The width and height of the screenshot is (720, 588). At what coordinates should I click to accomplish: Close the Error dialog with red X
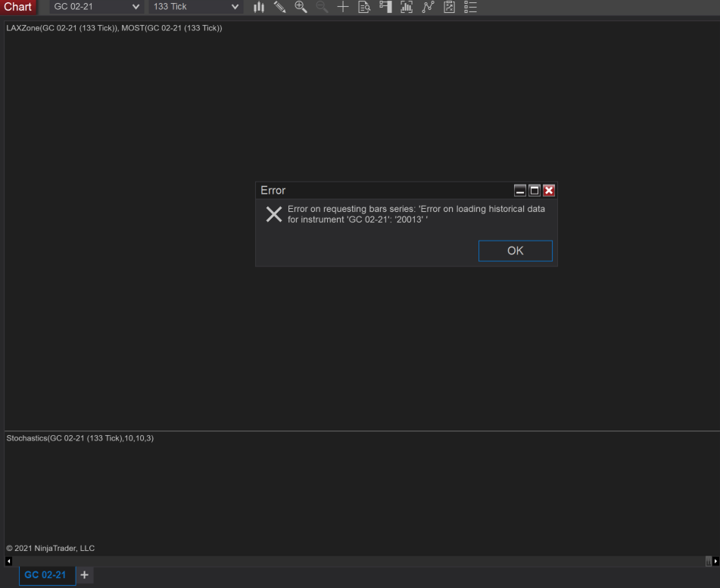coord(549,191)
